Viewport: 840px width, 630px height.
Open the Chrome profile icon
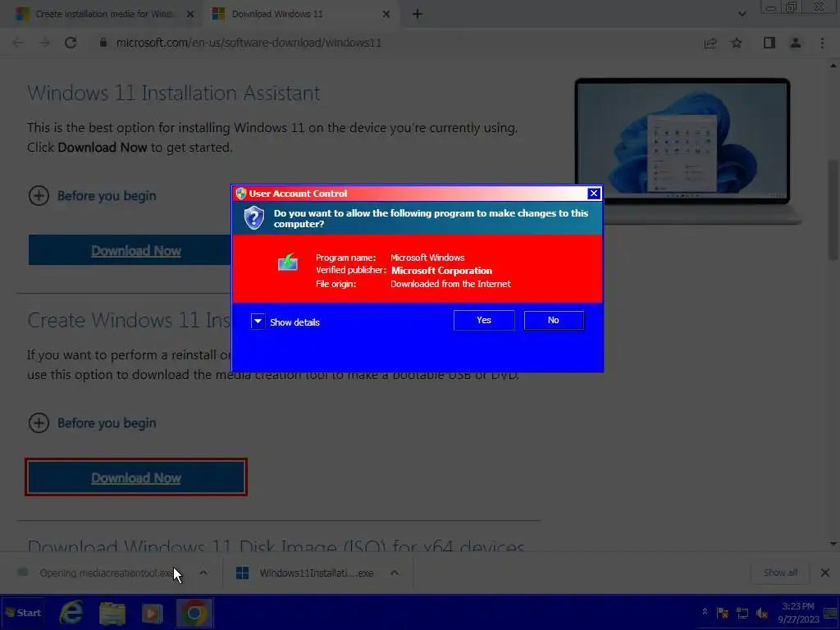[796, 43]
